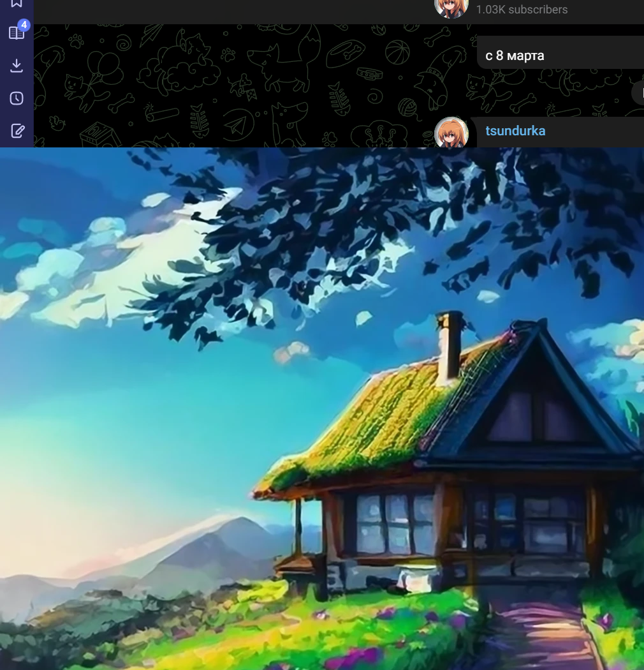Open the bookmarks icon in sidebar
The image size is (644, 670).
click(16, 3)
